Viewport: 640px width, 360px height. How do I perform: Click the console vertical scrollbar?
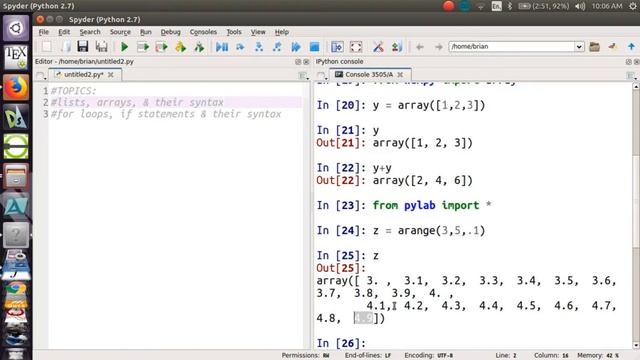(636, 216)
